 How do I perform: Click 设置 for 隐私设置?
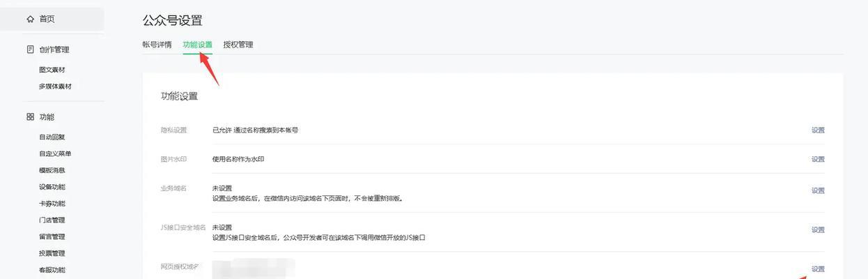point(818,130)
